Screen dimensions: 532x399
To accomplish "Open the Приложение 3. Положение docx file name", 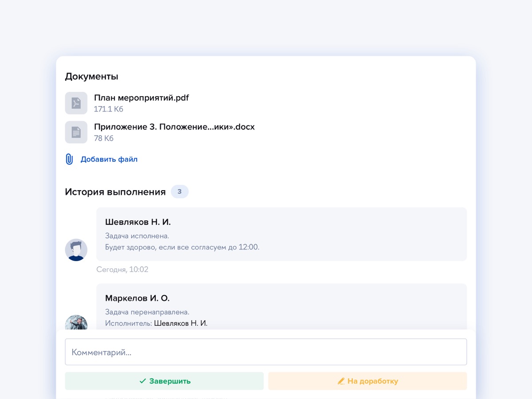I will (x=174, y=127).
